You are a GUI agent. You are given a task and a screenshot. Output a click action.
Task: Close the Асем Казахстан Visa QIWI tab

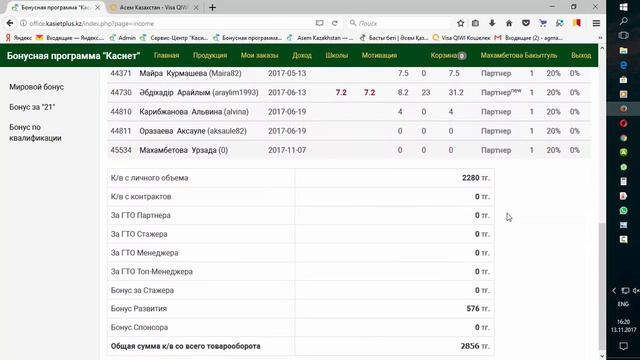(196, 7)
